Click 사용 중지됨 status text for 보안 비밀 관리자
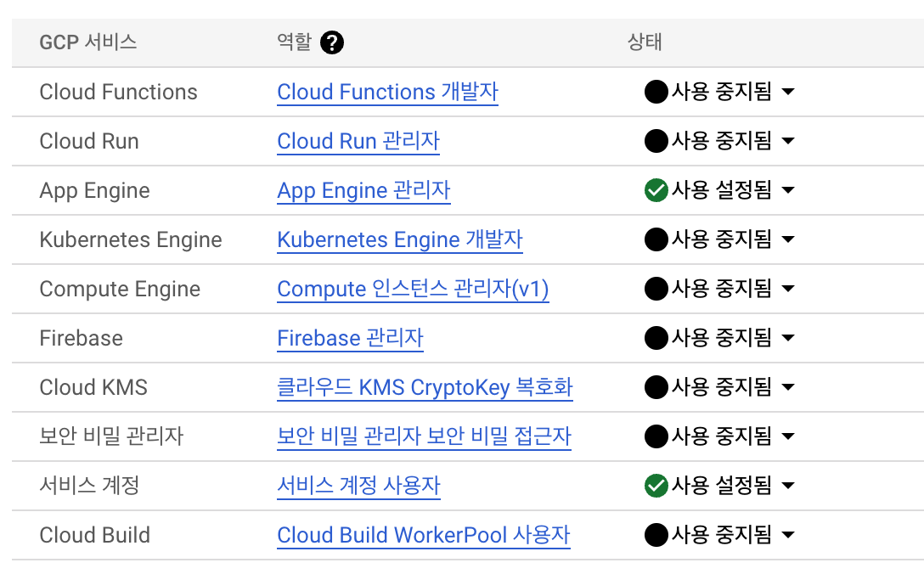This screenshot has height=574, width=924. coord(722,436)
